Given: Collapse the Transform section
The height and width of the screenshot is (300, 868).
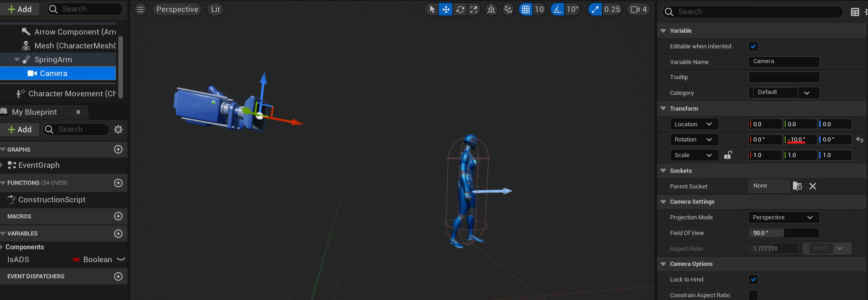Looking at the screenshot, I should 663,108.
